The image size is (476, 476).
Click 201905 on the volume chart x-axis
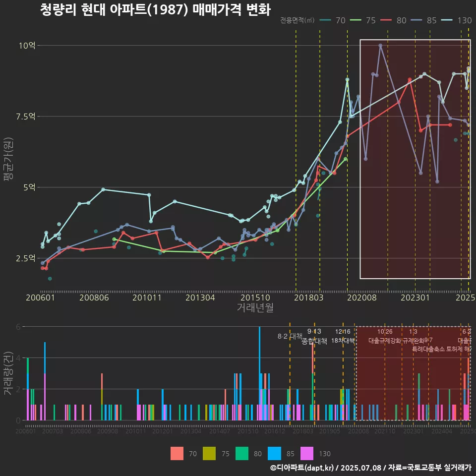pos(330,431)
